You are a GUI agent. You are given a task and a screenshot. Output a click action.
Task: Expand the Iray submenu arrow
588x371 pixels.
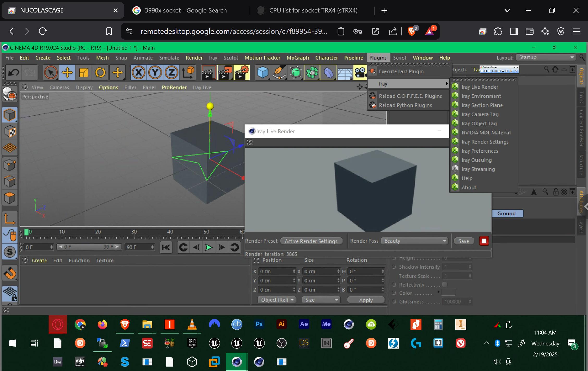point(446,84)
